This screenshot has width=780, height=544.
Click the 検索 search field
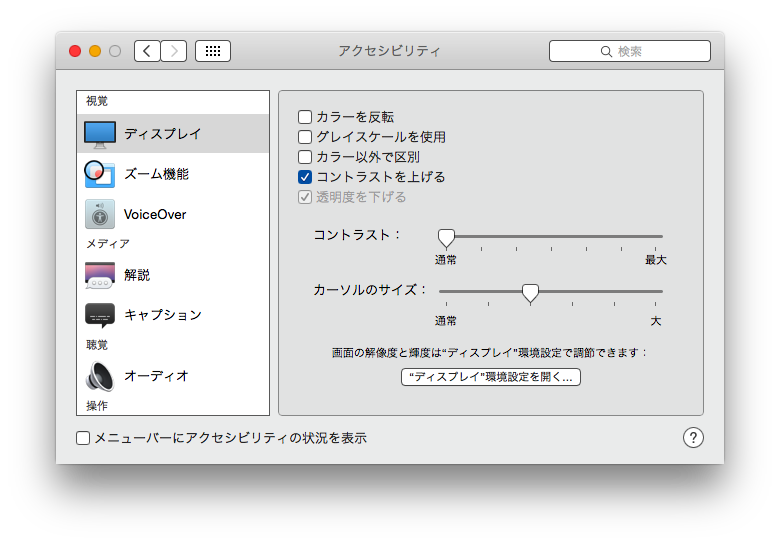[x=630, y=51]
